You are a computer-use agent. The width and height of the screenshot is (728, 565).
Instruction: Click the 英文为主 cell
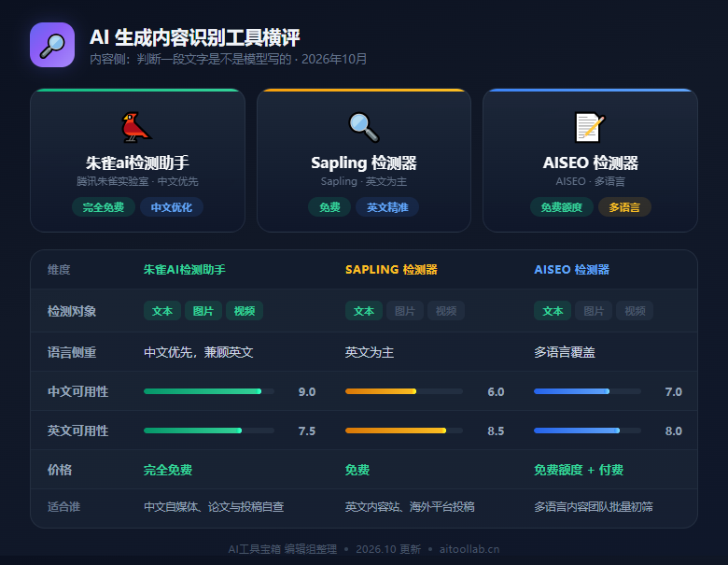[369, 352]
